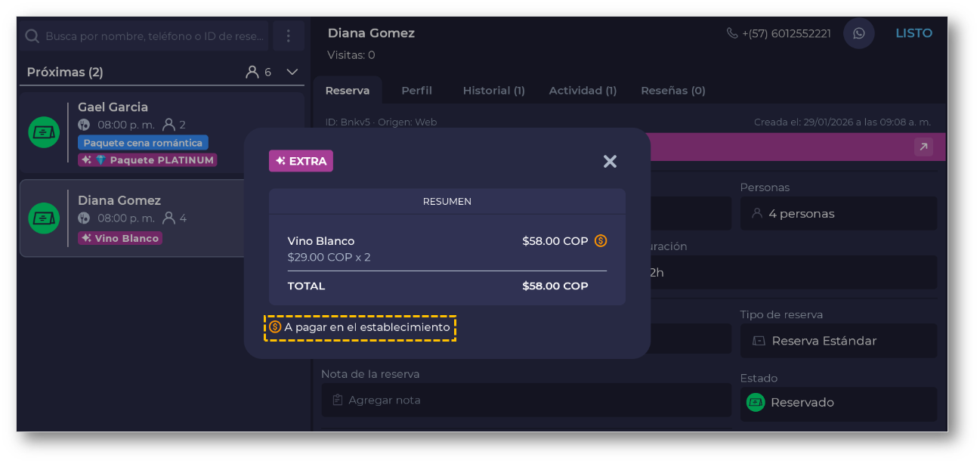Click the green reservation icon beside Gael Garcia
This screenshot has width=980, height=464.
tap(44, 132)
